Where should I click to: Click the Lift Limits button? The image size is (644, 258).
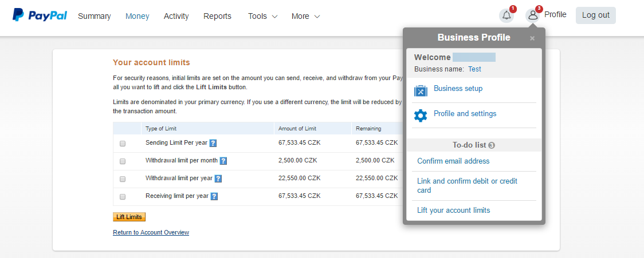point(129,217)
